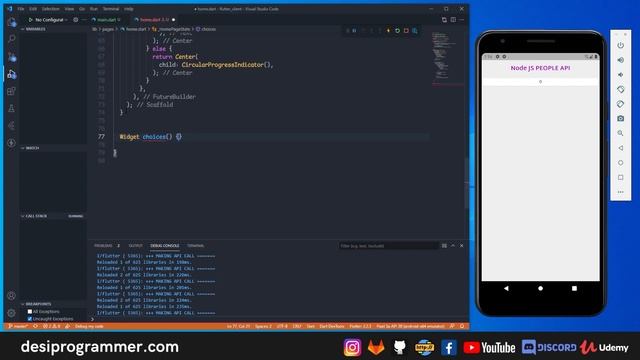
Task: Open the Testing flask view
Action: (x=11, y=108)
